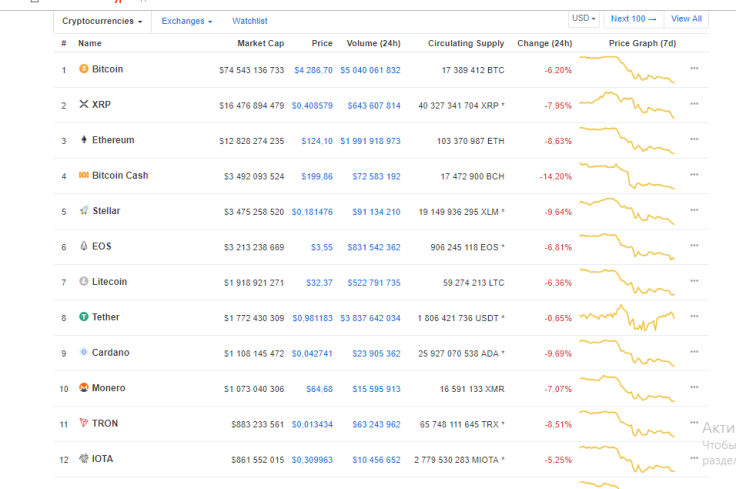The height and width of the screenshot is (489, 736).
Task: Open the more-options dots for XRP row
Action: 694,104
